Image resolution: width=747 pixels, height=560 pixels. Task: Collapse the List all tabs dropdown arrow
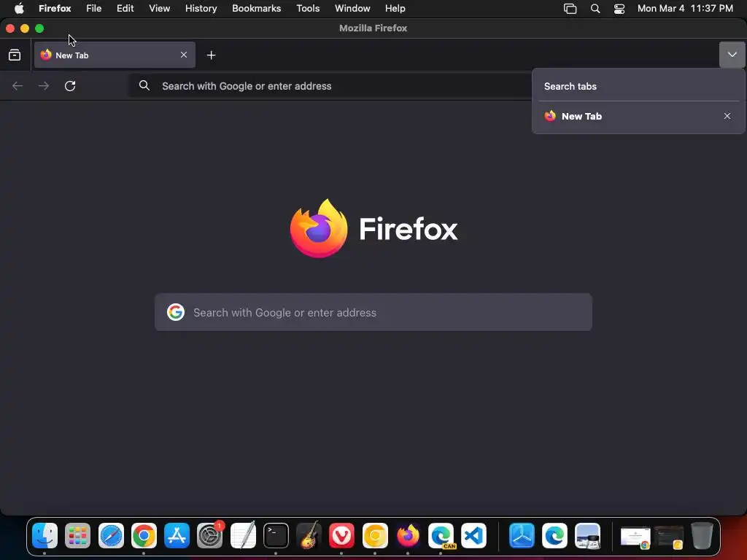732,55
